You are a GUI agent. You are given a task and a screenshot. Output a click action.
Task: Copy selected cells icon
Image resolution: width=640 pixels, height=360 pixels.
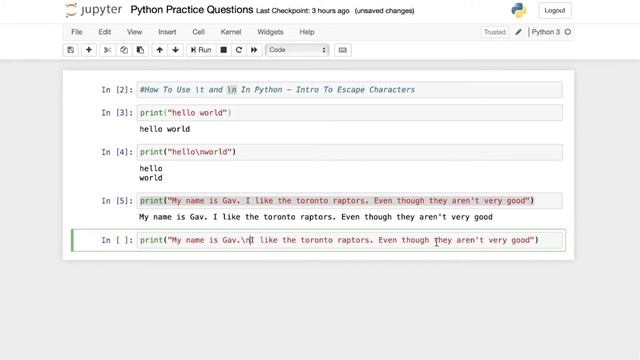124,50
